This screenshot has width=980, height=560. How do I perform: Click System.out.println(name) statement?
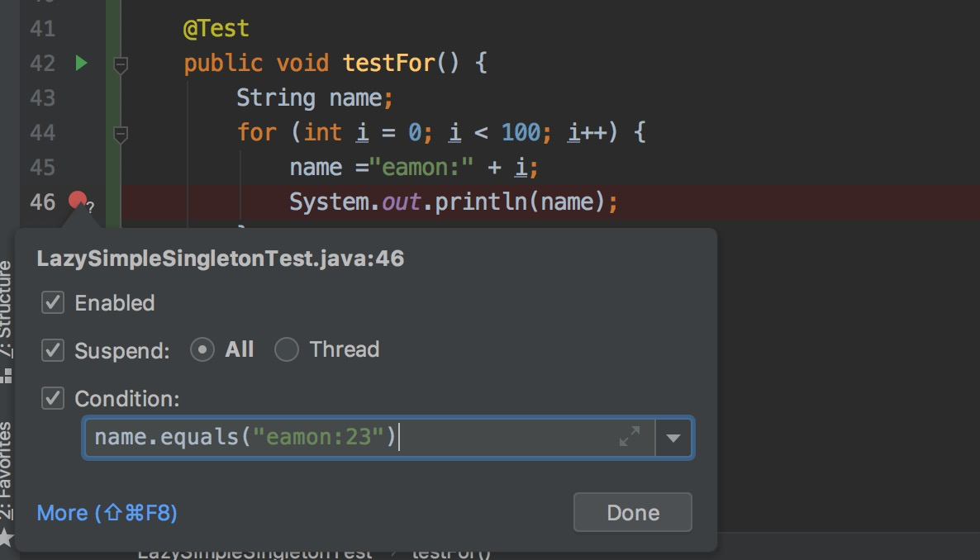click(x=454, y=202)
